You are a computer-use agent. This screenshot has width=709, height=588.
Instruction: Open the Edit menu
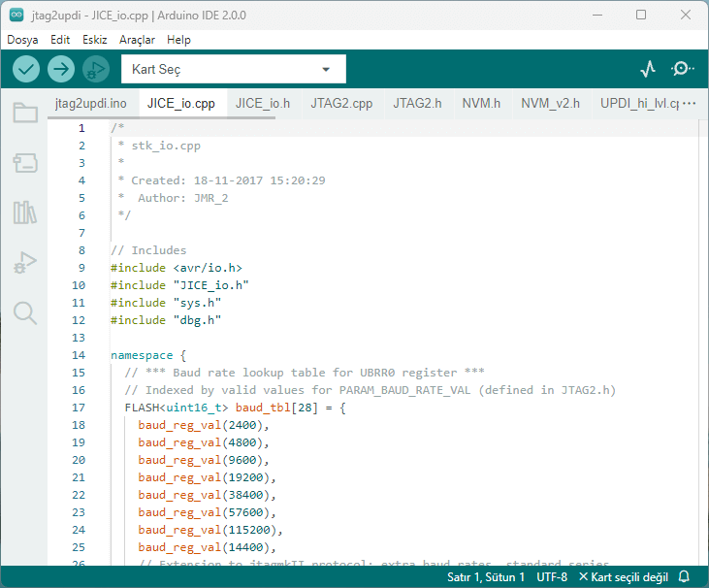click(60, 40)
